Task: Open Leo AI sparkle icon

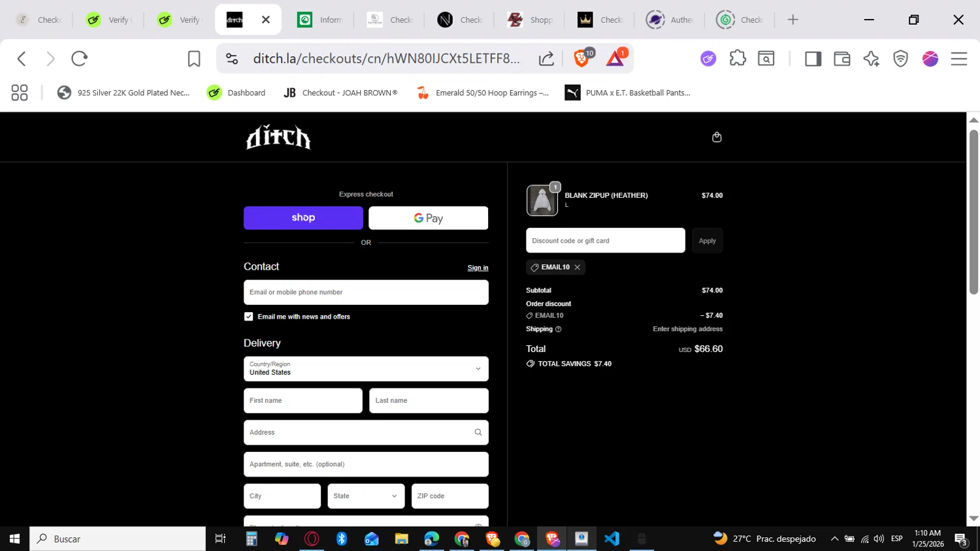Action: [x=871, y=59]
